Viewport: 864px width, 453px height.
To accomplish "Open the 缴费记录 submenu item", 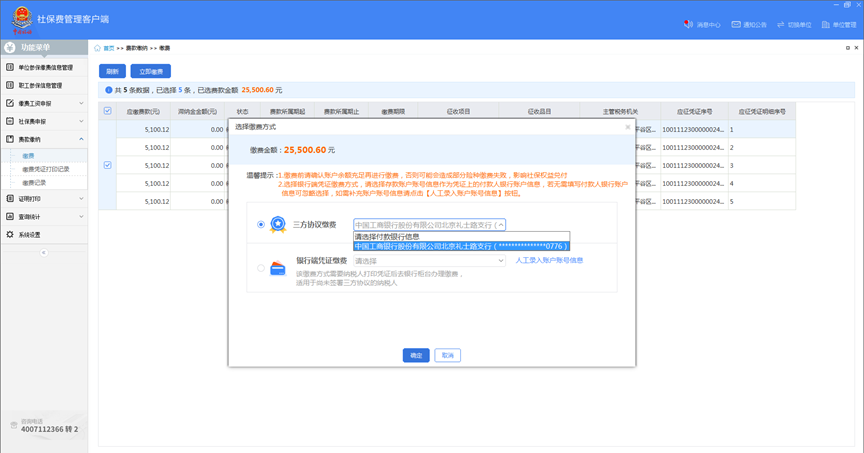I will (x=34, y=182).
